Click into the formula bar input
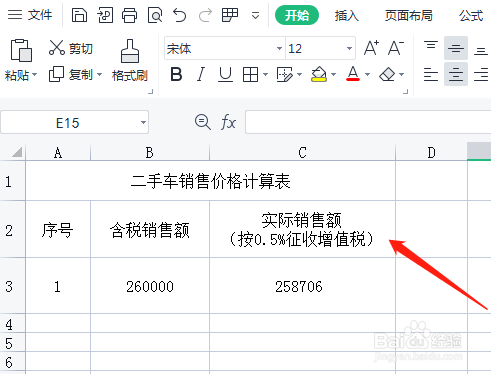 (368, 122)
